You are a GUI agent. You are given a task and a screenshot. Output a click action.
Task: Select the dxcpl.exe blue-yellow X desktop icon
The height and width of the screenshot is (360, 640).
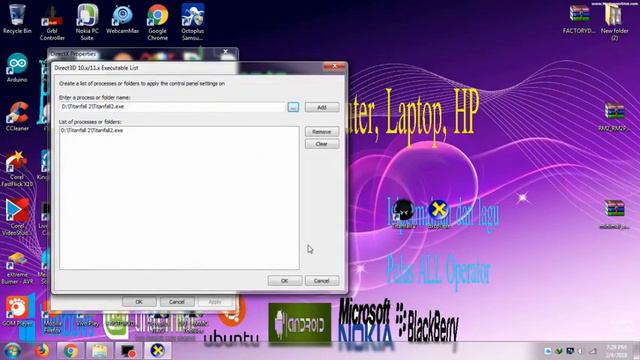tap(438, 214)
